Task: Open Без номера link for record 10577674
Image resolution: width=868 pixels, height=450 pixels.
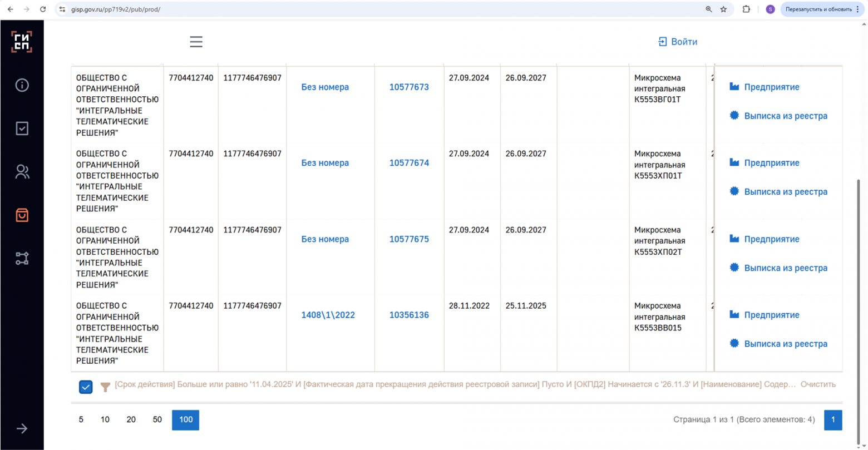Action: click(x=325, y=163)
